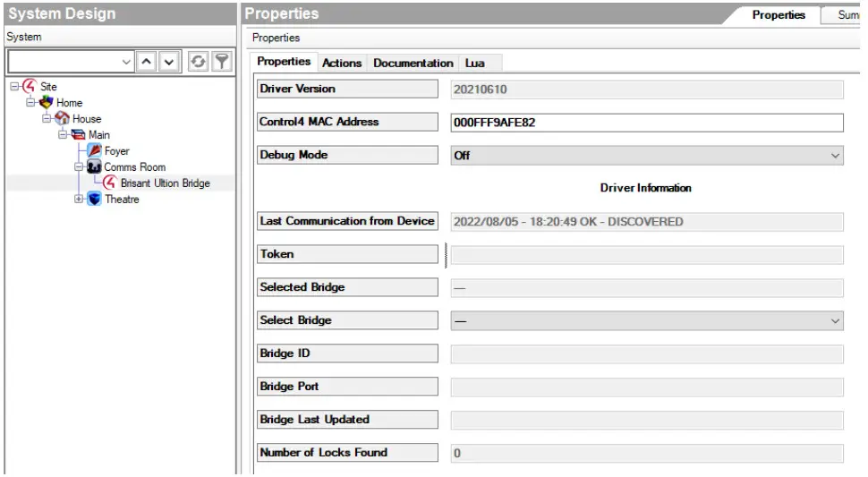This screenshot has width=868, height=477.
Task: Click the filter funnel icon
Action: (222, 62)
